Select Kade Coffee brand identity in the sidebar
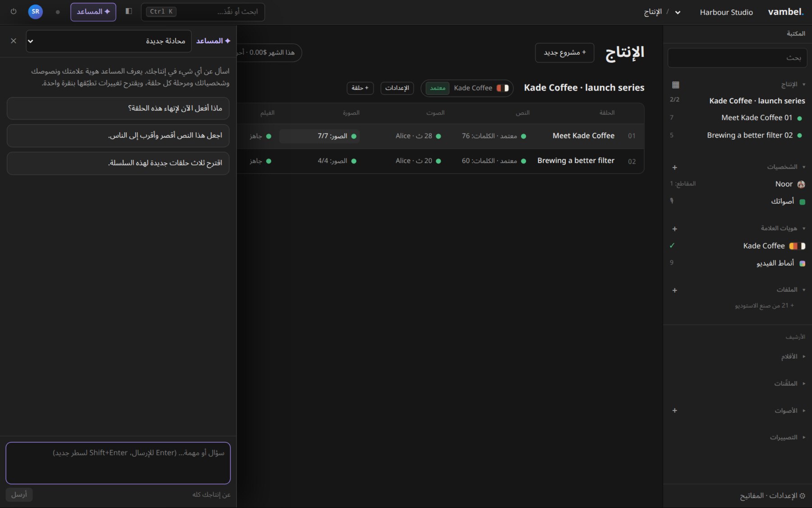 click(x=737, y=246)
